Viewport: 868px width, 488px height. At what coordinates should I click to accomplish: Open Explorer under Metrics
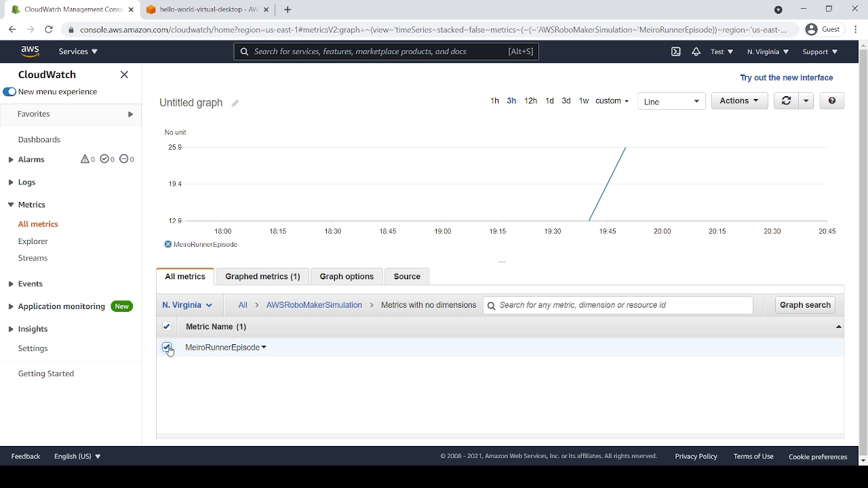tap(33, 241)
